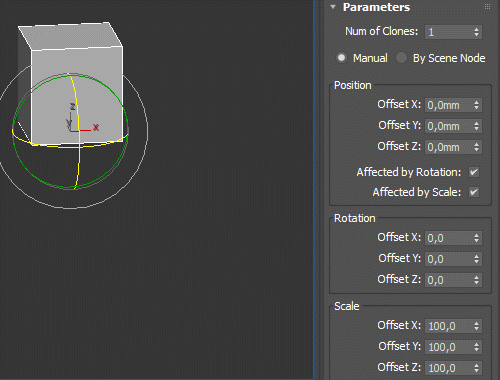
Task: Click the red X axis gizmo handle
Action: point(85,130)
